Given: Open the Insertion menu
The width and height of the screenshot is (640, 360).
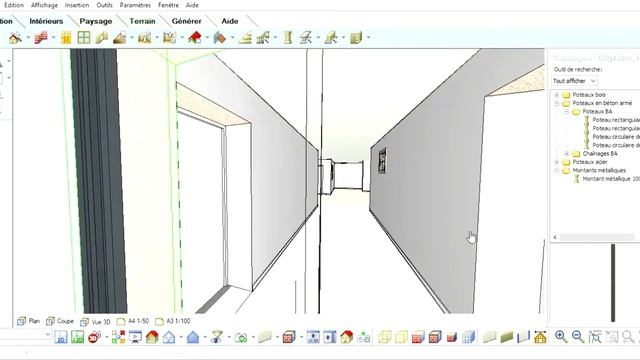Looking at the screenshot, I should pyautogui.click(x=77, y=5).
